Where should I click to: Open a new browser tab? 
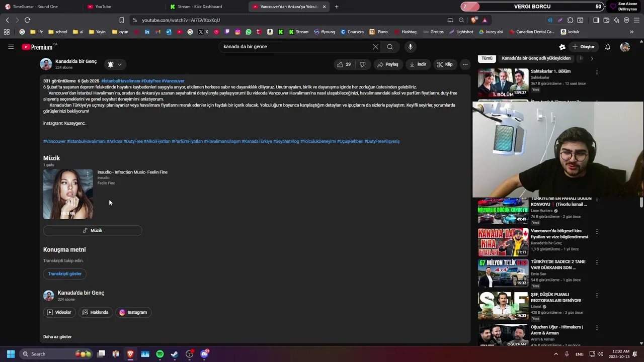pos(337,7)
